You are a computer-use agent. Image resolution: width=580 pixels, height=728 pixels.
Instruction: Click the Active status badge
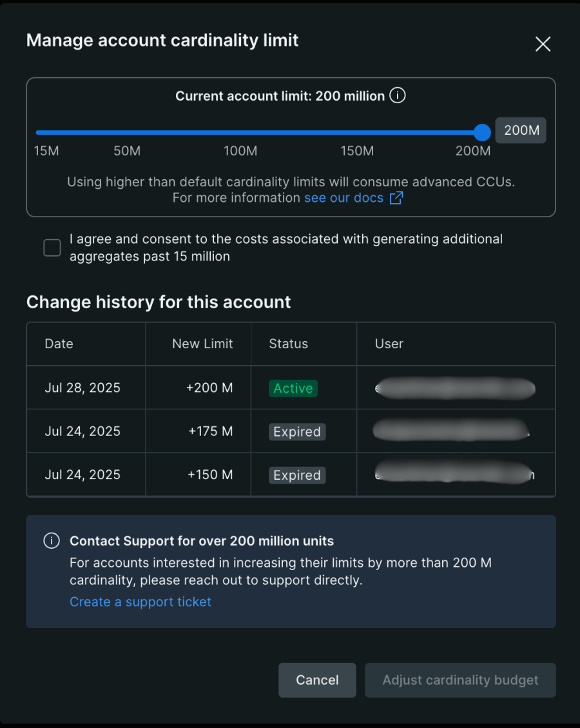pyautogui.click(x=293, y=388)
